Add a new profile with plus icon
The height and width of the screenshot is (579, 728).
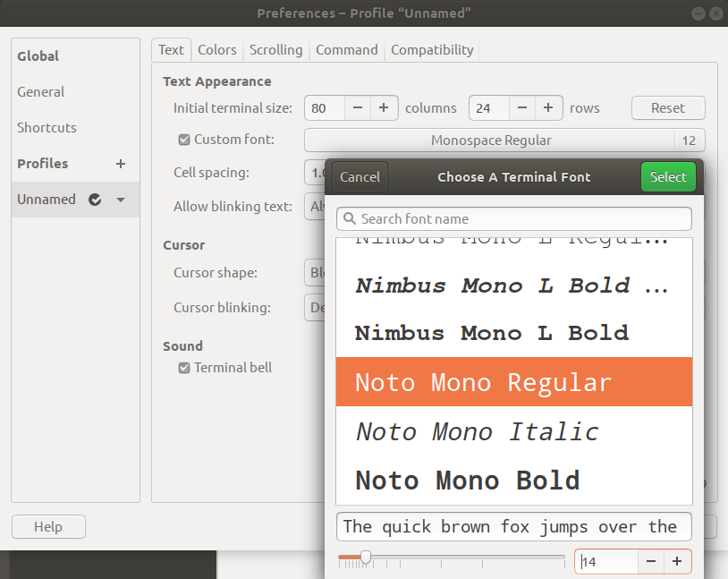point(121,164)
